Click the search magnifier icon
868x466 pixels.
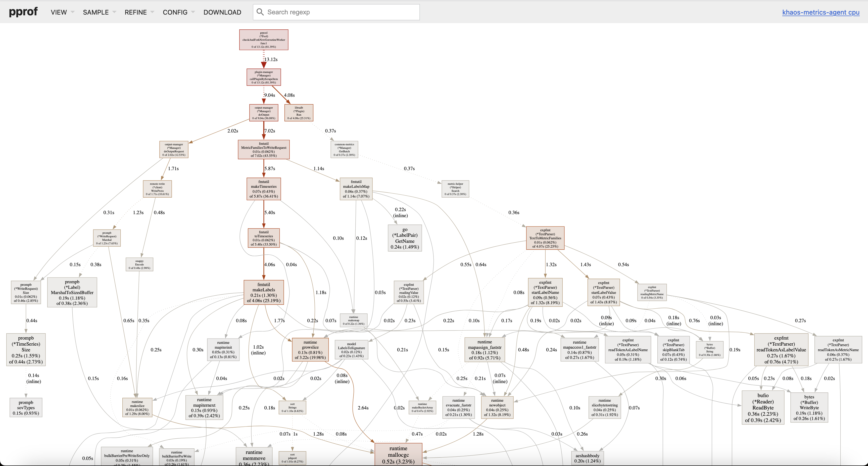tap(260, 12)
